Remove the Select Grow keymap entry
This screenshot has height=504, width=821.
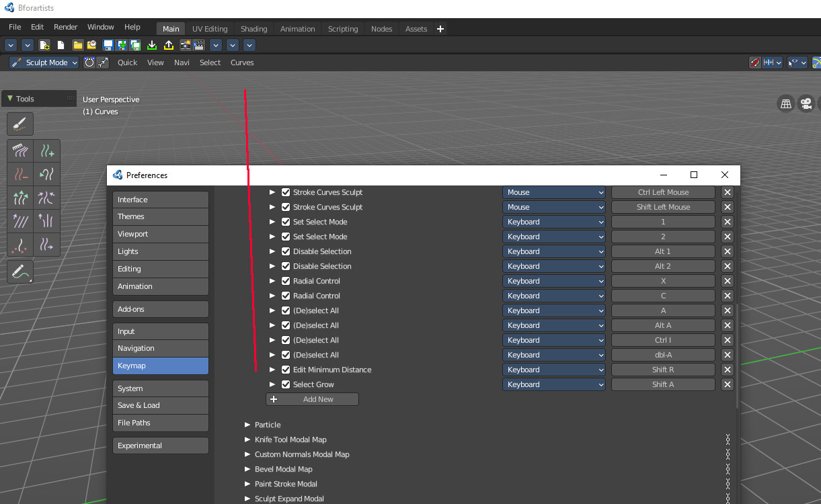click(727, 384)
